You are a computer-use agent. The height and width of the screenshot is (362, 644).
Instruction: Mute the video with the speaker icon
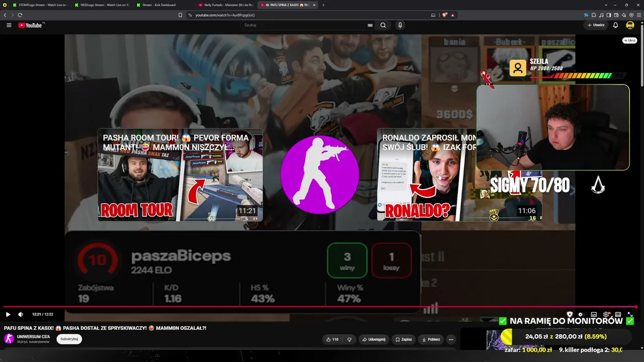pos(21,314)
